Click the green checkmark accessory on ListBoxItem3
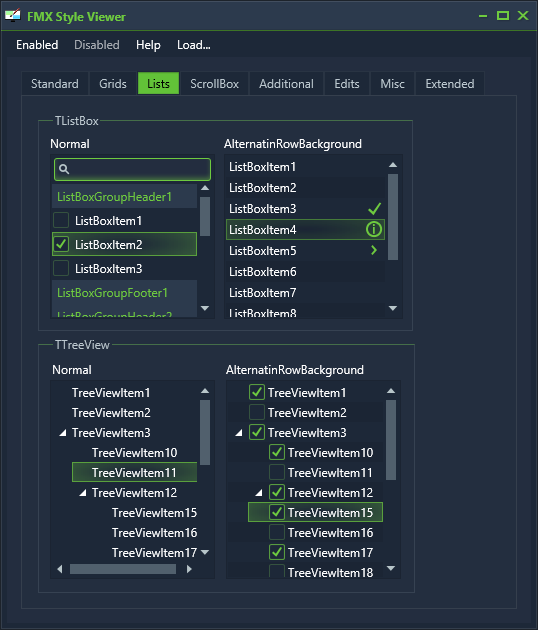Viewport: 538px width, 630px height. (374, 209)
